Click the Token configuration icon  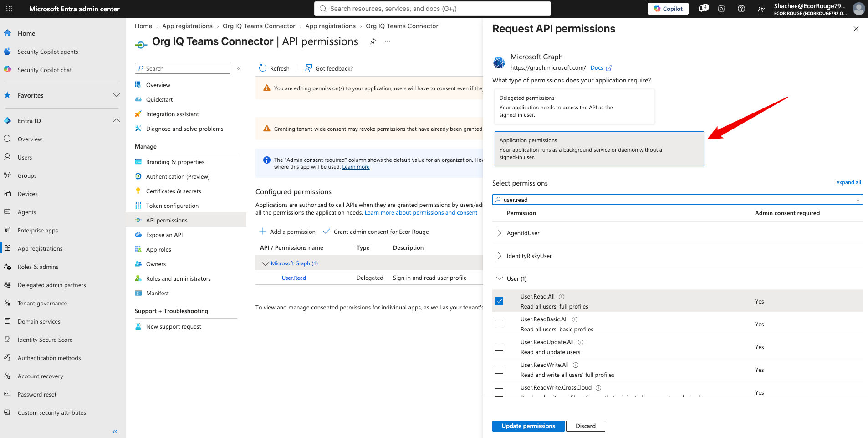pyautogui.click(x=138, y=205)
